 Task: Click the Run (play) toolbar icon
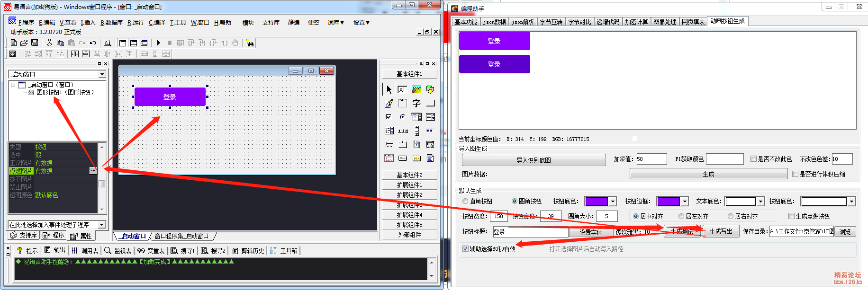coord(159,43)
